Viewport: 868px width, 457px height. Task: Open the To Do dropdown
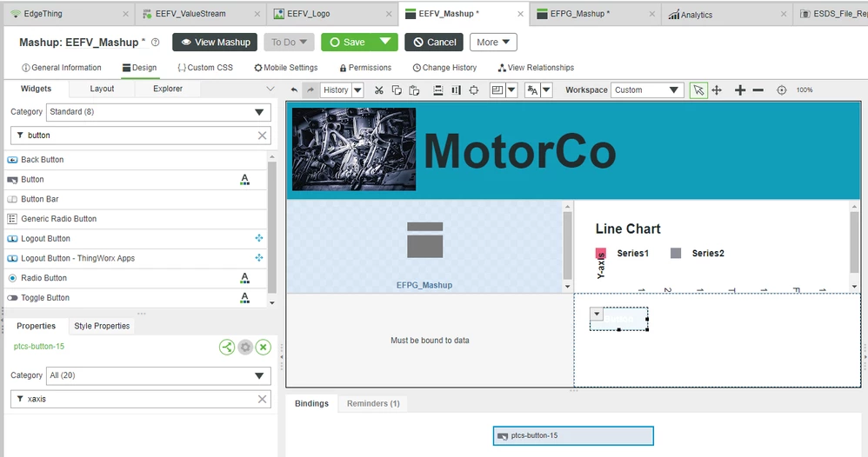290,42
